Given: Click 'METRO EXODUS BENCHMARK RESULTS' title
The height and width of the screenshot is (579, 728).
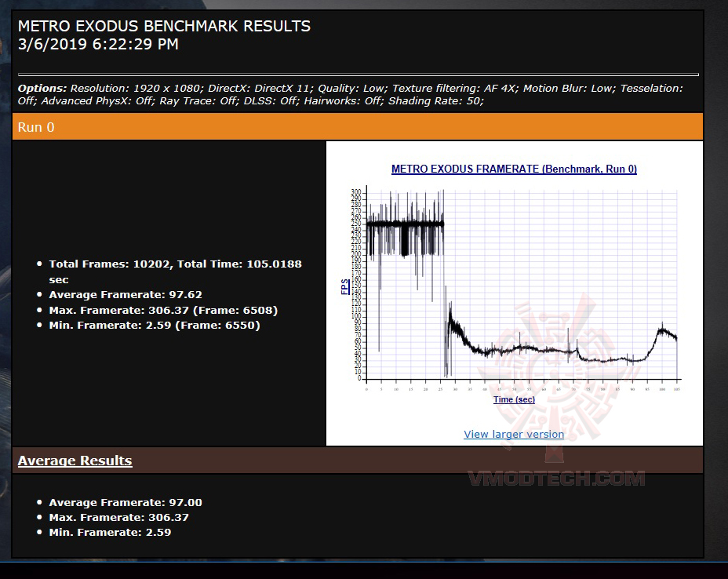Looking at the screenshot, I should pyautogui.click(x=164, y=26).
